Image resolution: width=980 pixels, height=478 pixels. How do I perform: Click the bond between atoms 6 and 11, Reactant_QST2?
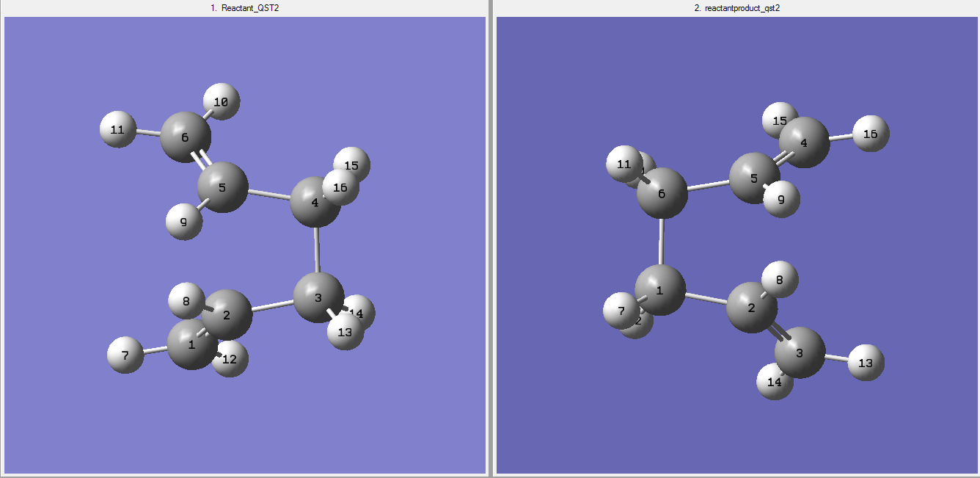click(148, 133)
